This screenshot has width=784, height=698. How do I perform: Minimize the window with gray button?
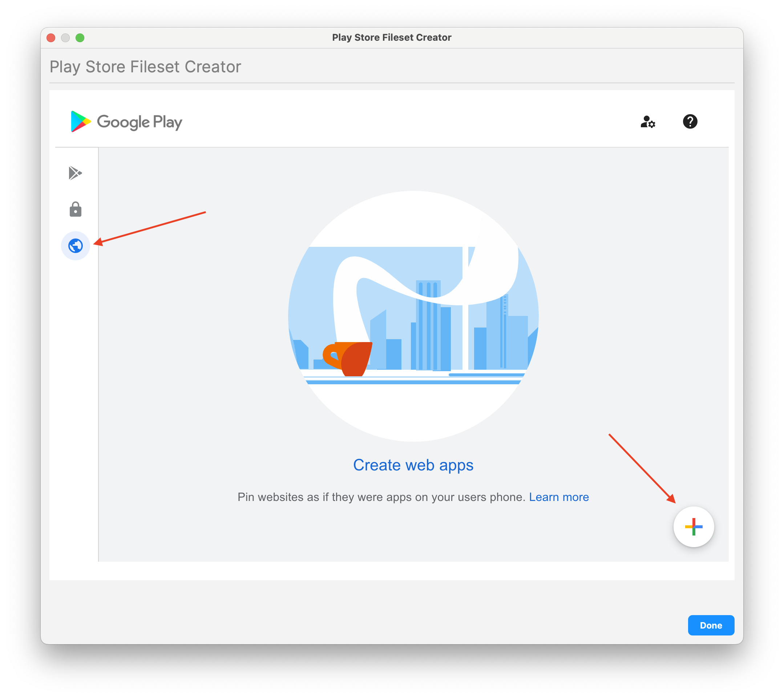pyautogui.click(x=65, y=37)
